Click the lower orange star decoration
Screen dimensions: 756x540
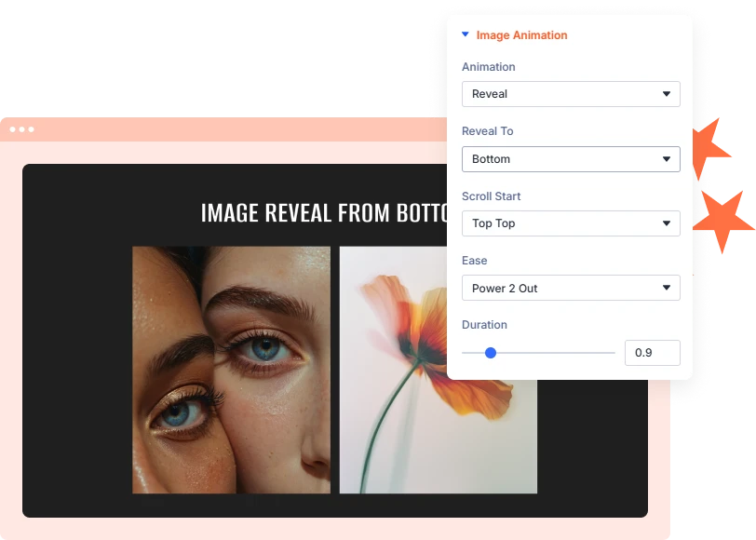[x=723, y=222]
